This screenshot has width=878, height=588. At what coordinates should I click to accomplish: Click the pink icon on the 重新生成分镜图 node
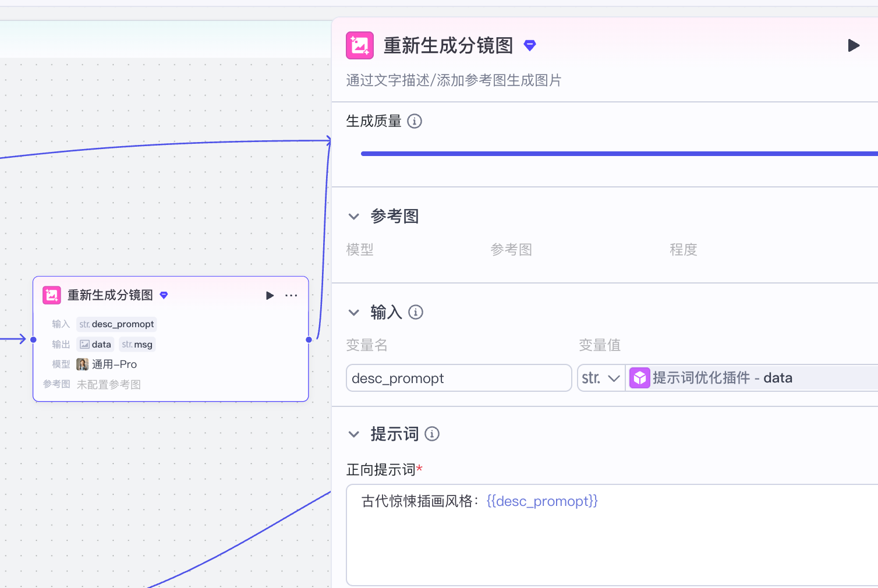pyautogui.click(x=51, y=295)
